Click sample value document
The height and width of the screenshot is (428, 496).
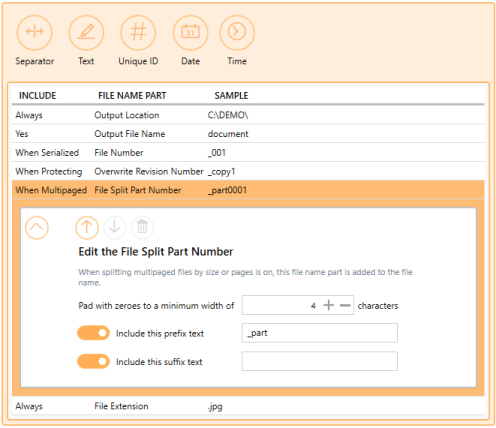(x=228, y=134)
